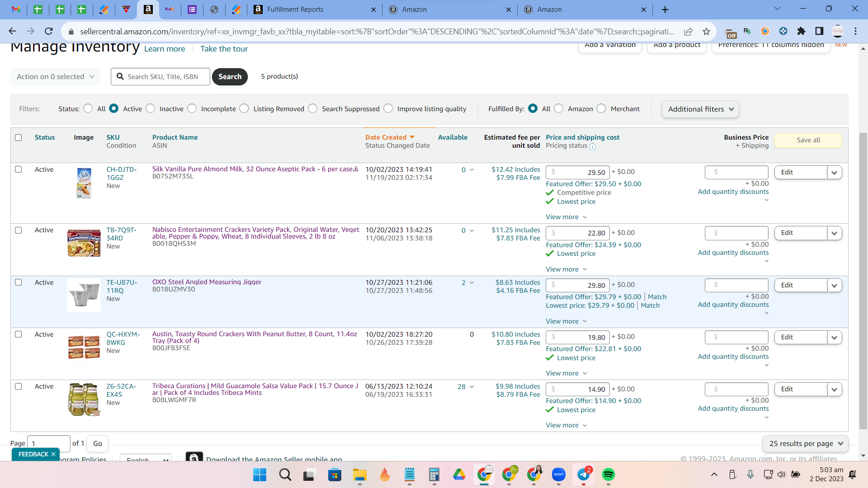Open the purple list-icon pinned tab
Image resolution: width=868 pixels, height=488 pixels.
(x=192, y=9)
